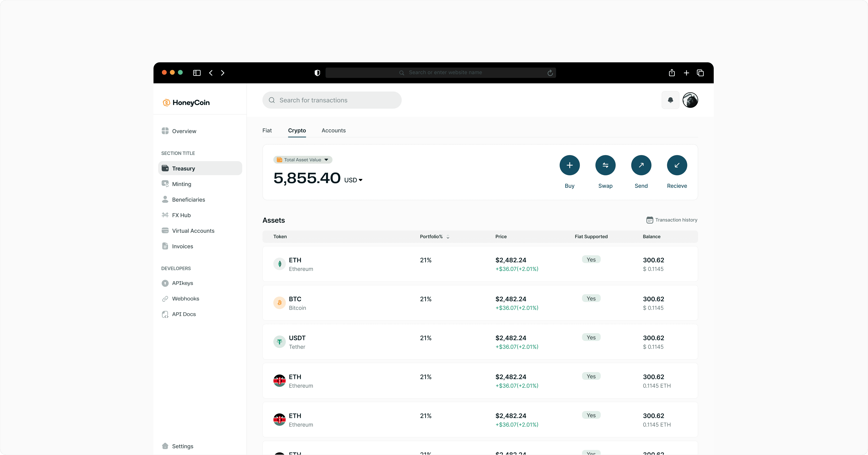Click the Send arrow icon
Viewport: 868px width, 455px height.
click(641, 165)
